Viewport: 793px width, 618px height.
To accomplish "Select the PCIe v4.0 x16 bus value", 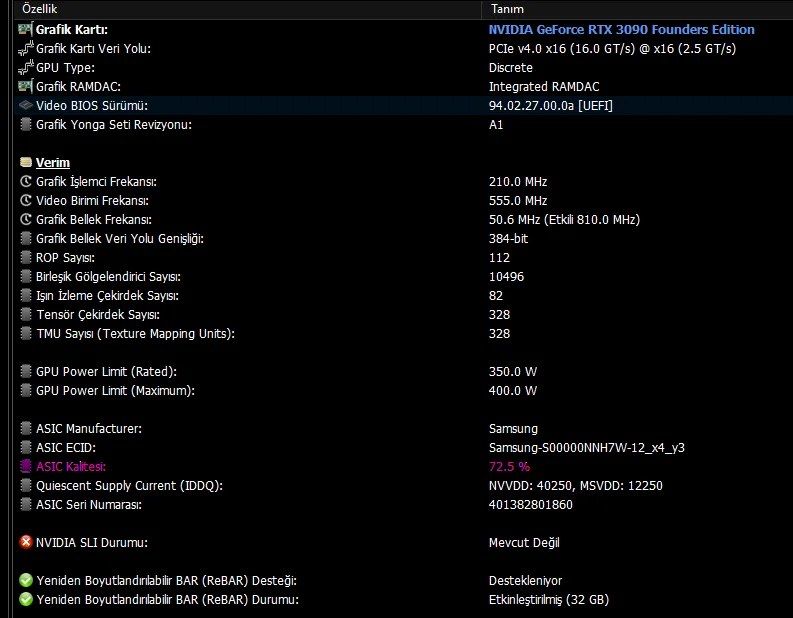I will click(612, 49).
